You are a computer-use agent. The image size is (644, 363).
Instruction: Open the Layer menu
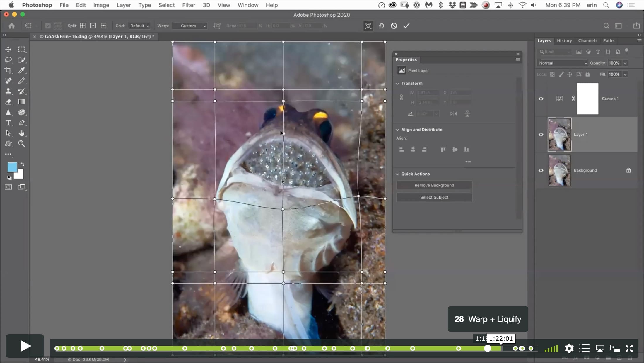tap(124, 5)
